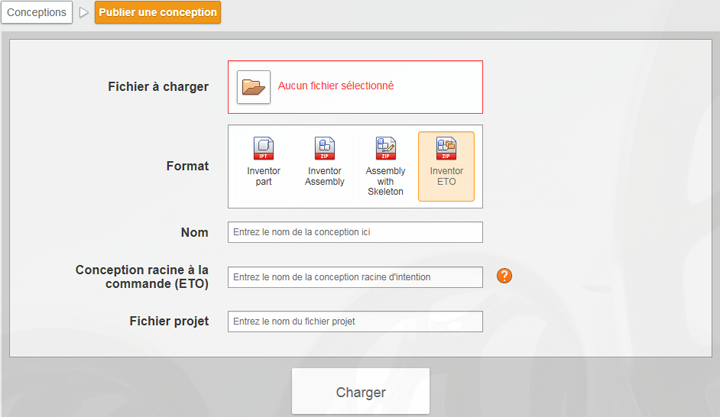720x417 pixels.
Task: Select the Inventor Assembly format
Action: [x=324, y=166]
